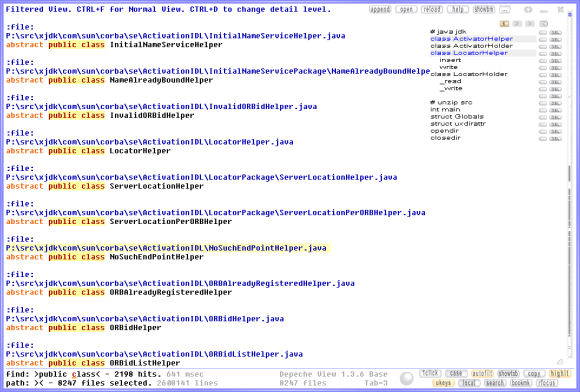Toggle the highlt highlighting option
This screenshot has width=580, height=392.
coord(559,374)
